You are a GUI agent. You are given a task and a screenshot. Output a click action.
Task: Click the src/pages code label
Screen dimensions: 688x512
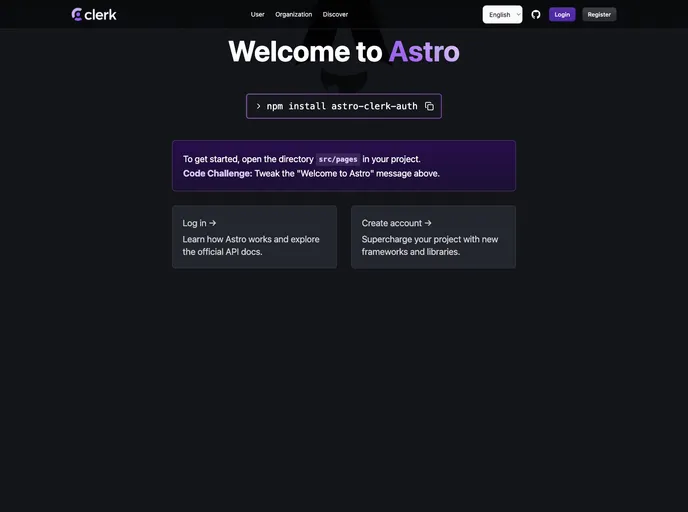(338, 159)
